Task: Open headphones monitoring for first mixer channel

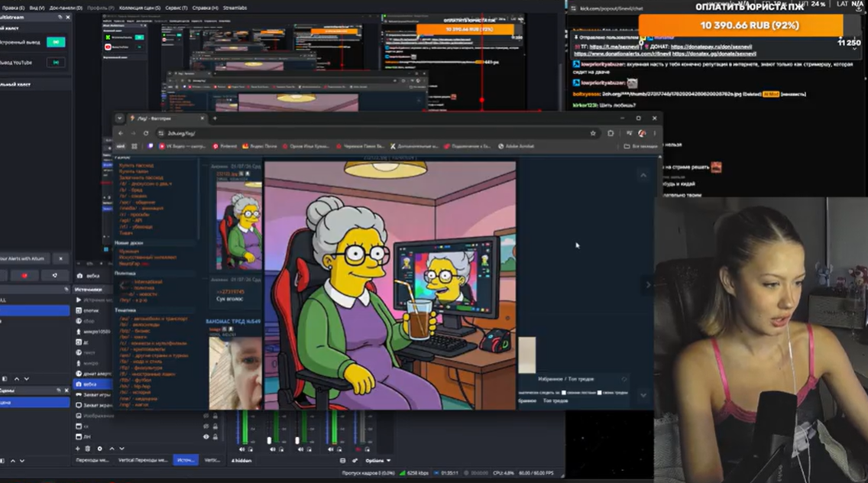Action: [x=251, y=449]
